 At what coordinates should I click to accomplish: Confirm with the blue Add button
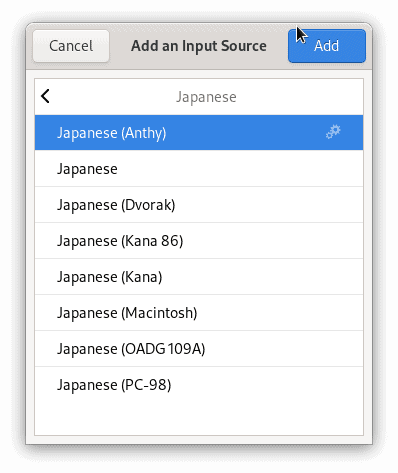(x=327, y=46)
